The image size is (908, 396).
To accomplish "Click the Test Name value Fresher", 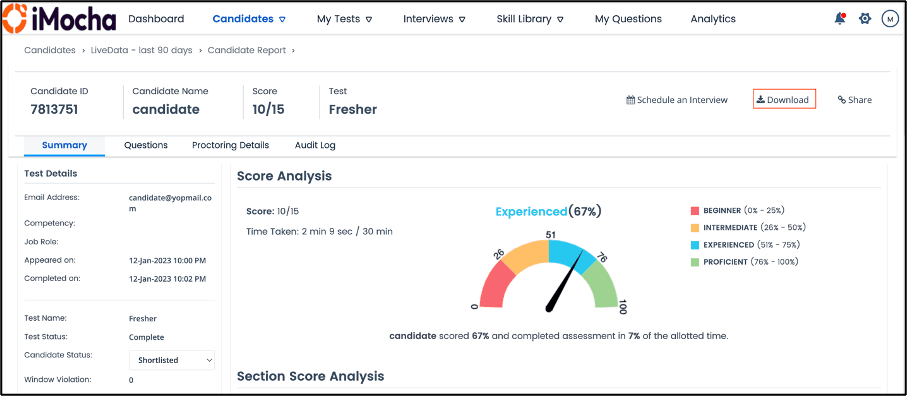I will click(x=142, y=318).
